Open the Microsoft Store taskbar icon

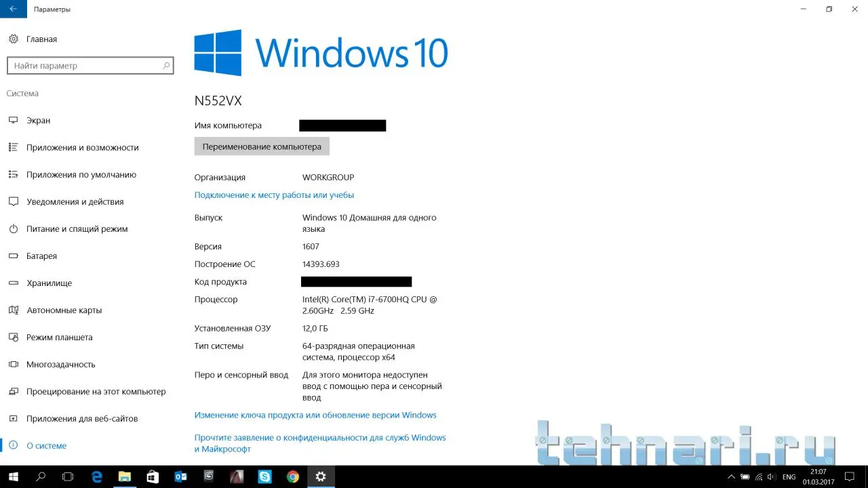click(153, 476)
